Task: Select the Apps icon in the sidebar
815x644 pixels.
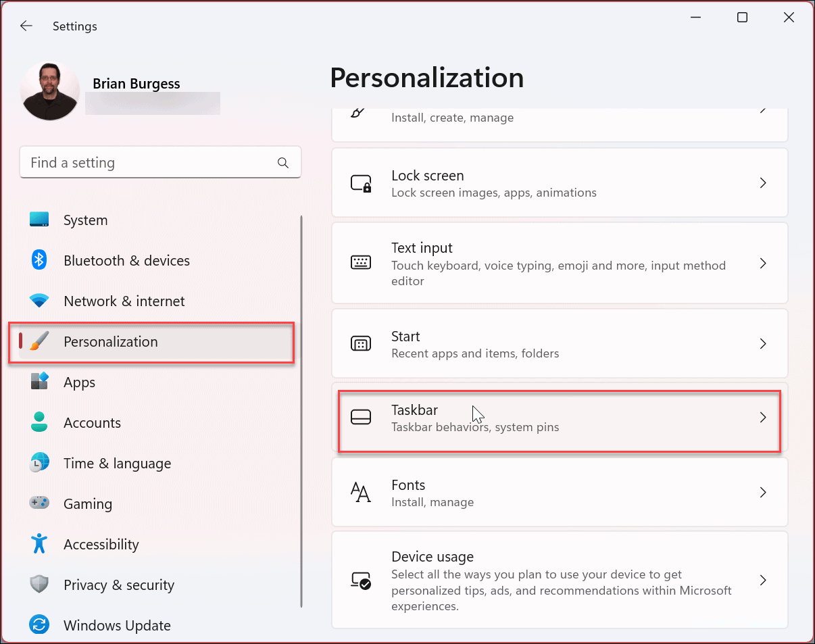Action: (x=39, y=382)
